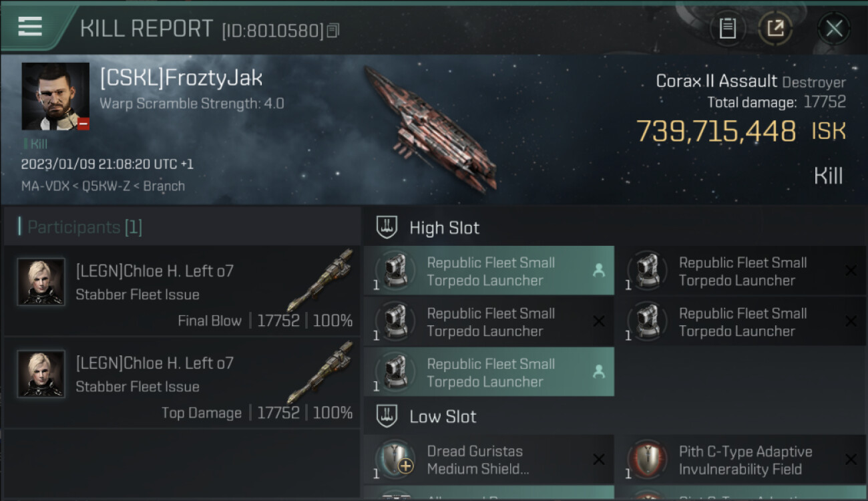Copy the kill report ID
Screen dimensions: 868x501
(x=333, y=30)
